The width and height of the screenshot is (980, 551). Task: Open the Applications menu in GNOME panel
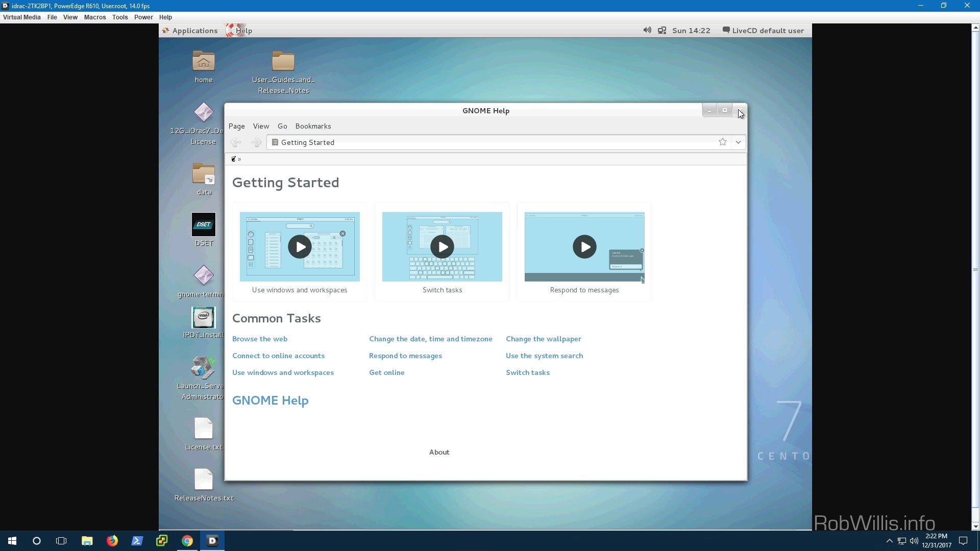point(190,31)
